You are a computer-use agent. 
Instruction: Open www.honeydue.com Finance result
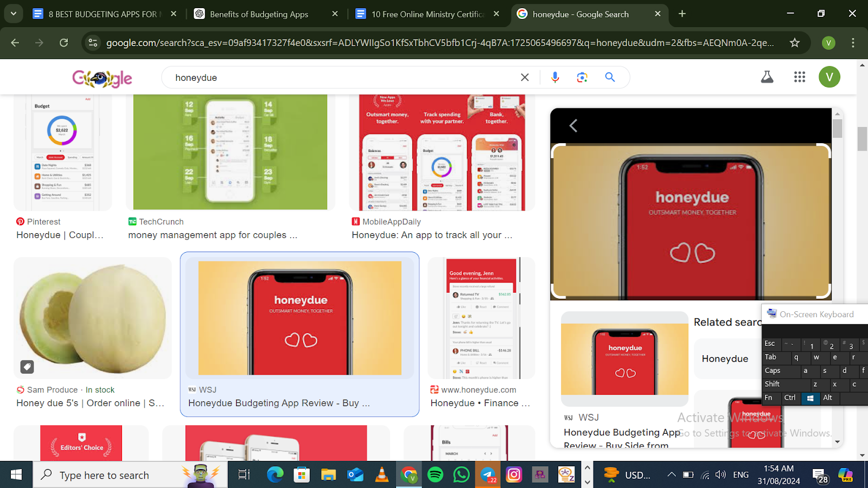coord(480,403)
